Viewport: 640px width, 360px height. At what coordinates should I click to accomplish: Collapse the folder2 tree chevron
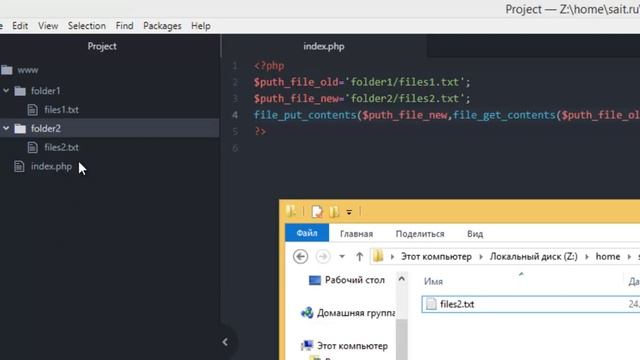[x=6, y=128]
